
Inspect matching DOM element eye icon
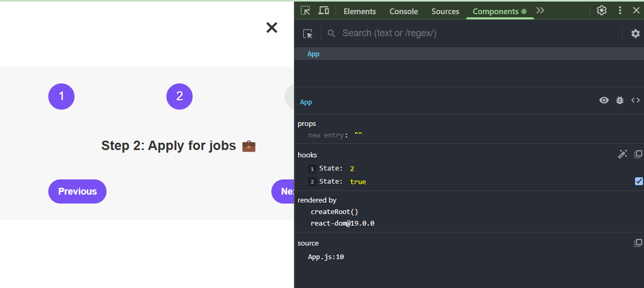tap(604, 100)
